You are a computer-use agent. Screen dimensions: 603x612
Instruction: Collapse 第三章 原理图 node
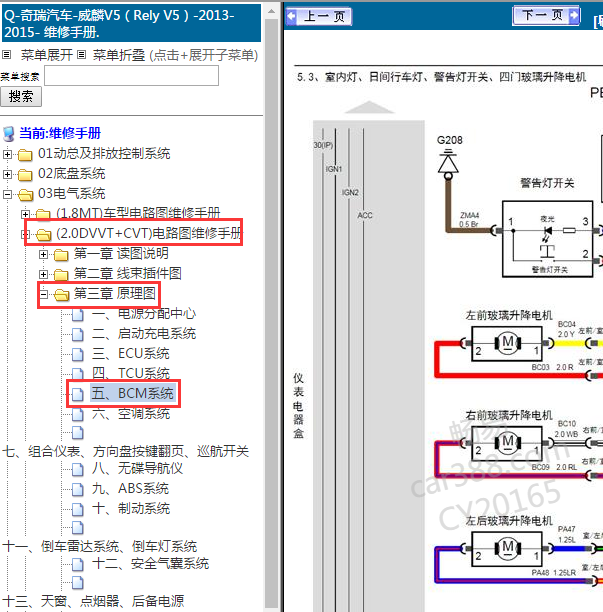click(43, 294)
